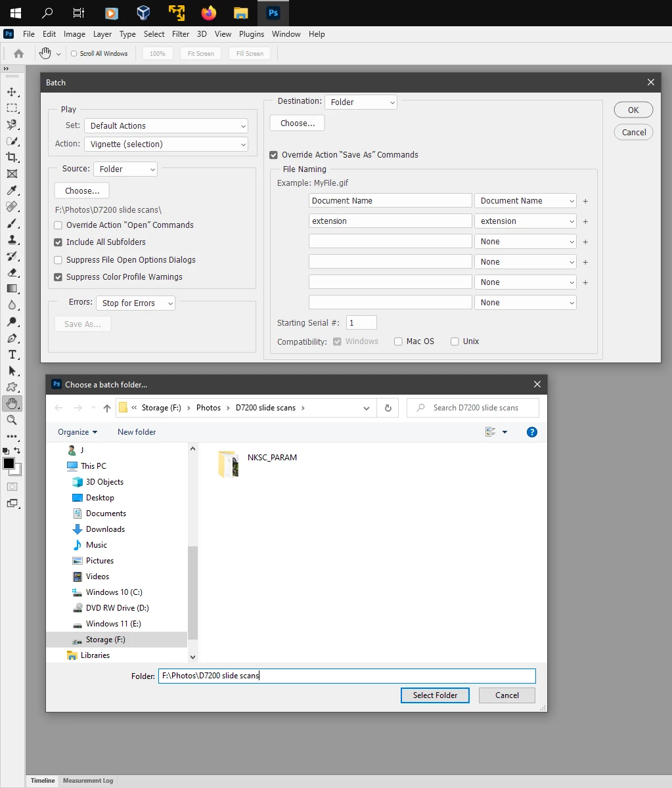This screenshot has width=672, height=788.
Task: Open the Document Name file naming dropdown
Action: [x=526, y=201]
